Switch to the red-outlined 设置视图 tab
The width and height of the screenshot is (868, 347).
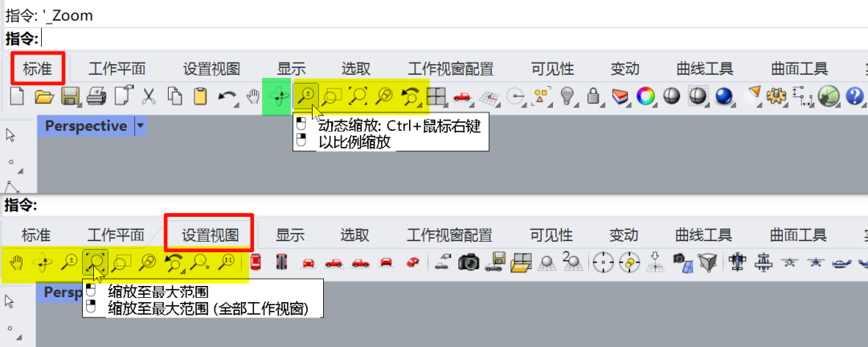coord(211,235)
